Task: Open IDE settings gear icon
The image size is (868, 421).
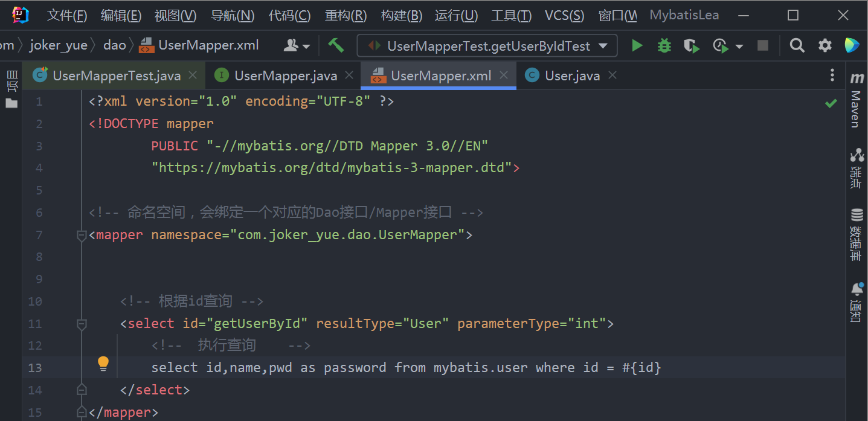Action: pos(825,45)
